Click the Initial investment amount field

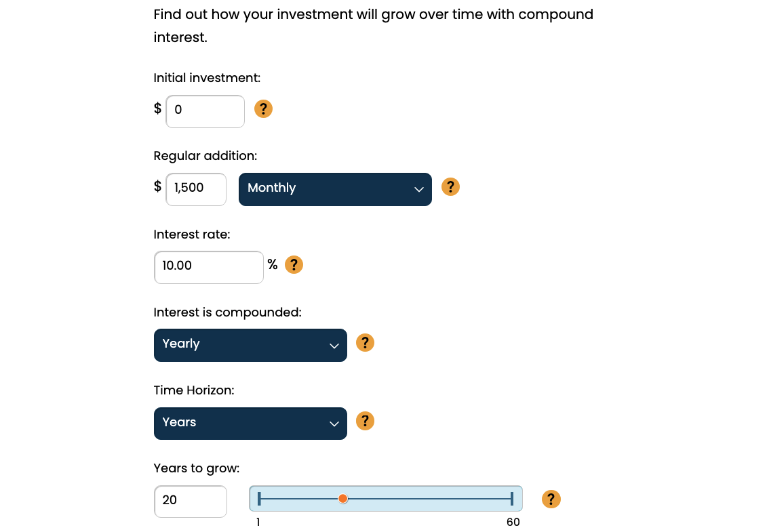205,111
